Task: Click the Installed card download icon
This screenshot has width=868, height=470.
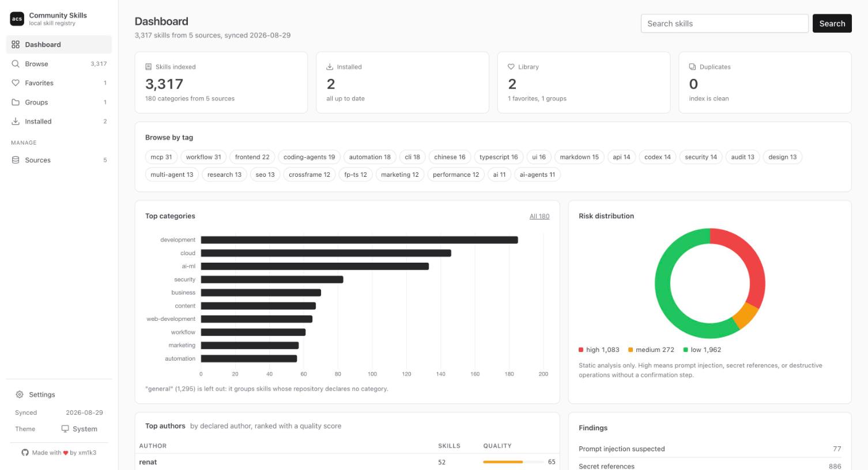Action: [330, 67]
